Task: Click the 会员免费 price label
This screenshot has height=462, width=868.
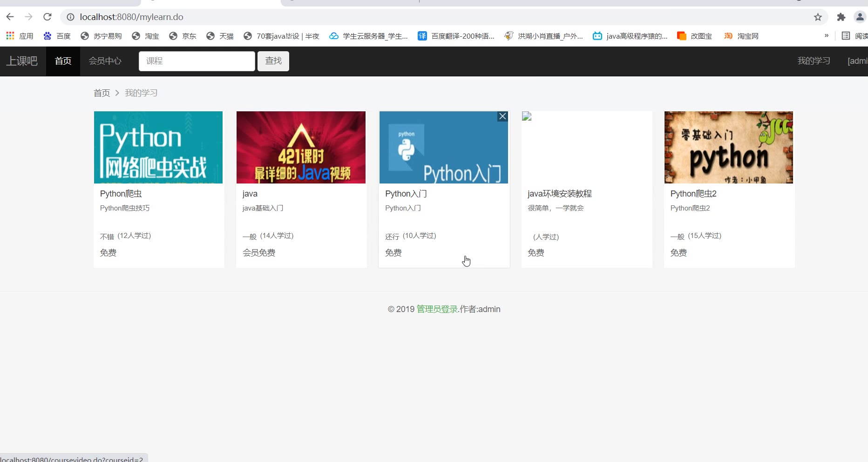Action: [x=259, y=253]
